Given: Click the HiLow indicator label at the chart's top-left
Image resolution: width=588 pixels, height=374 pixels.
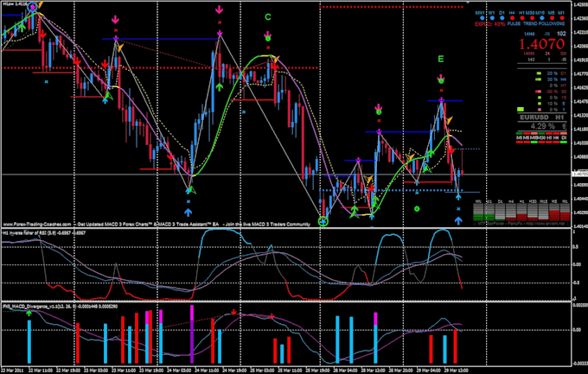Looking at the screenshot, I should (x=14, y=3).
